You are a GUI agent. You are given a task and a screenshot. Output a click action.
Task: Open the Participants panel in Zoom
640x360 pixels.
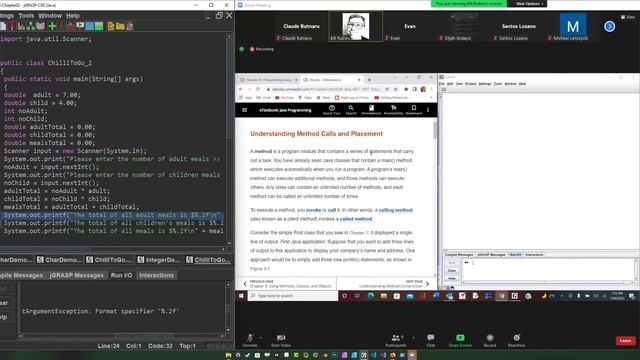pos(396,340)
